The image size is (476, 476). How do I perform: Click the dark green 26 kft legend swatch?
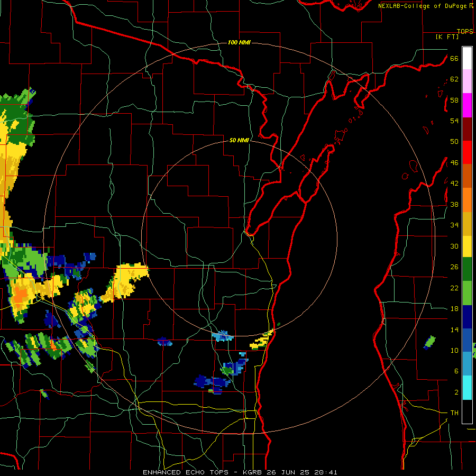point(467,269)
